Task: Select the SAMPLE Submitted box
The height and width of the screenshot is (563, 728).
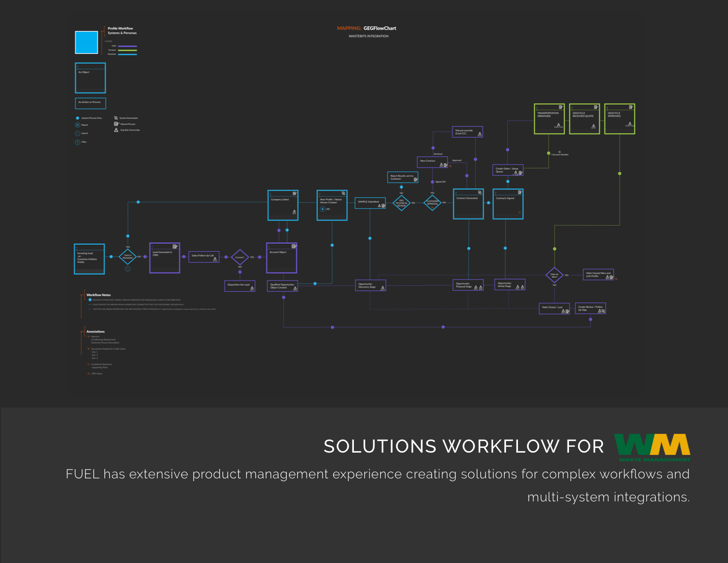Action: pyautogui.click(x=370, y=203)
